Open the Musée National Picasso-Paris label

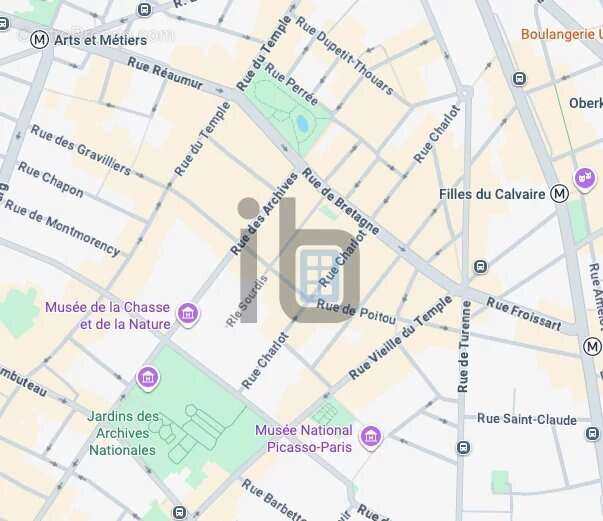[x=304, y=438]
